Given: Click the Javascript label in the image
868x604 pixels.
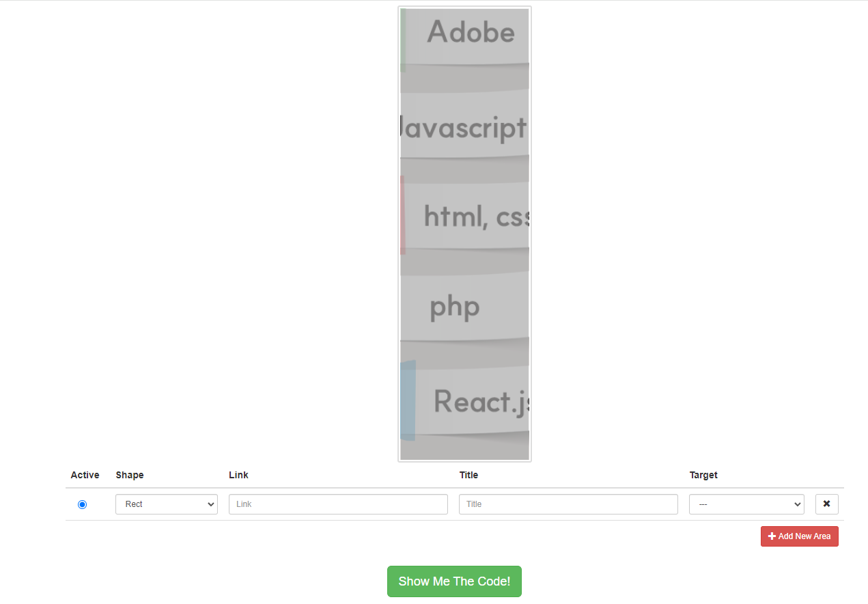Looking at the screenshot, I should pos(464,128).
